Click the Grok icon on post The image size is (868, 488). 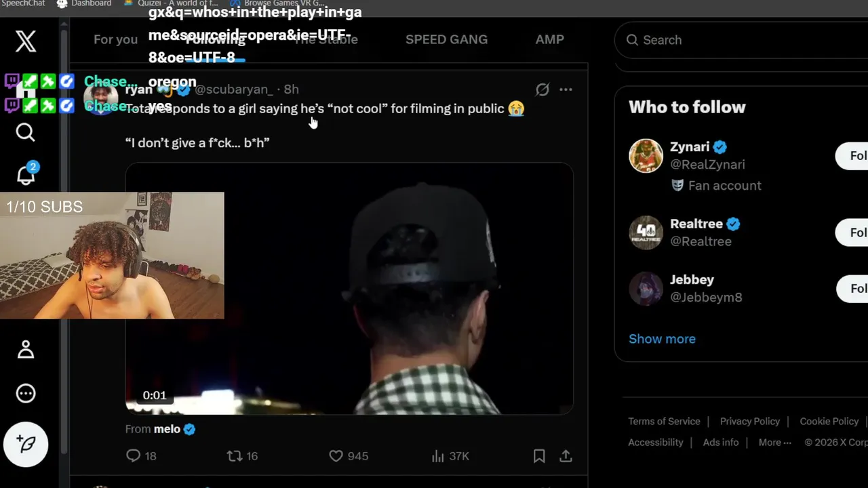click(x=542, y=89)
